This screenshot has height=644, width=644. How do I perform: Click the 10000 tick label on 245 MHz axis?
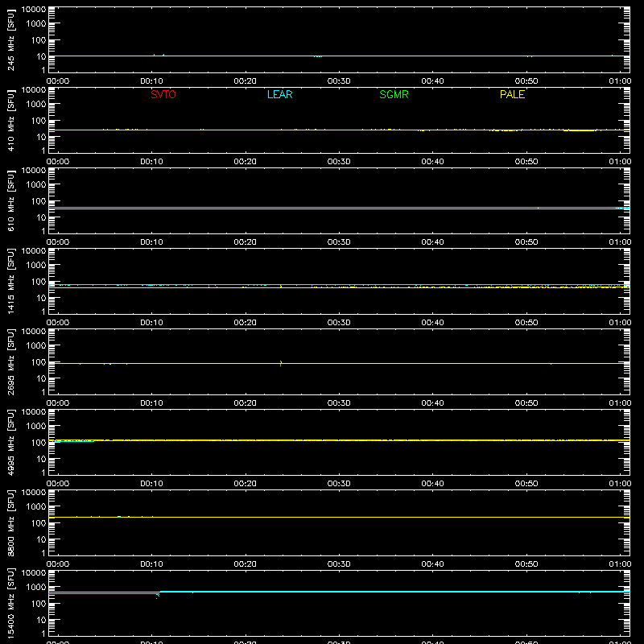[34, 10]
